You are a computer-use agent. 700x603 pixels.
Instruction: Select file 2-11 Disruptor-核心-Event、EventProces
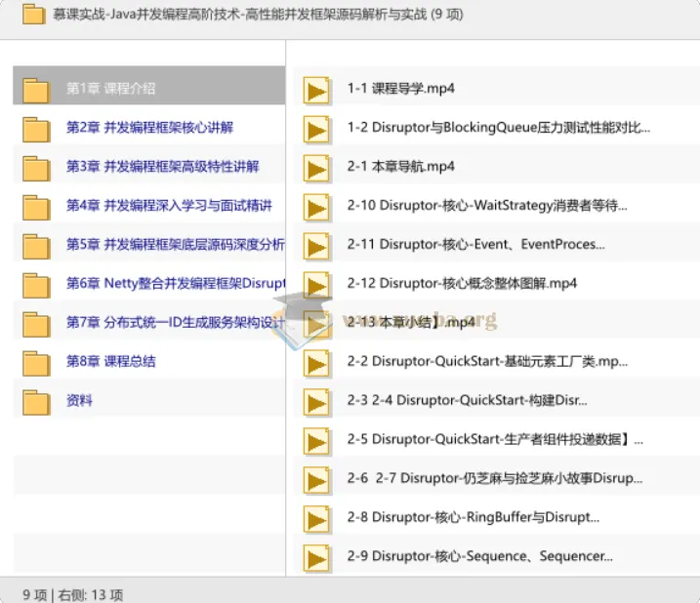(x=475, y=244)
